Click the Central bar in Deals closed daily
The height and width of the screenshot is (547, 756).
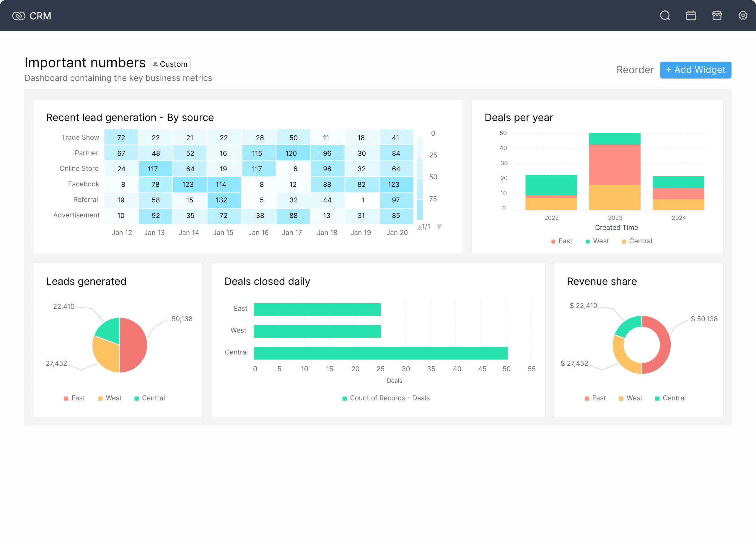tap(381, 353)
